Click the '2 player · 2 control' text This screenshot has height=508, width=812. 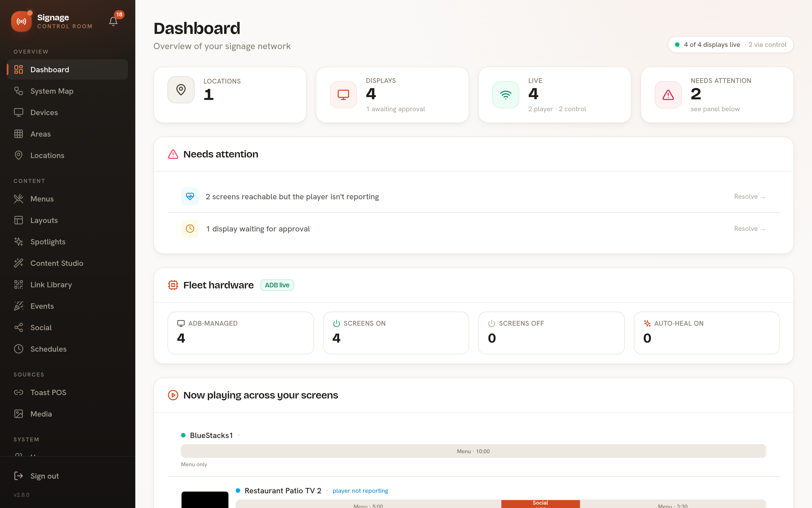click(x=557, y=109)
